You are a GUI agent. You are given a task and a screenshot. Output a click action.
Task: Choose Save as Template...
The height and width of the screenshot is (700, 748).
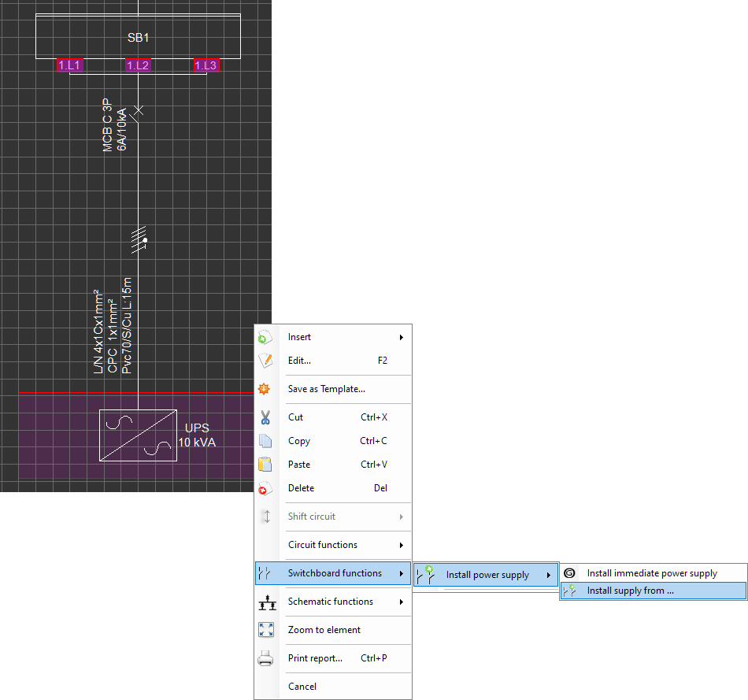(333, 389)
